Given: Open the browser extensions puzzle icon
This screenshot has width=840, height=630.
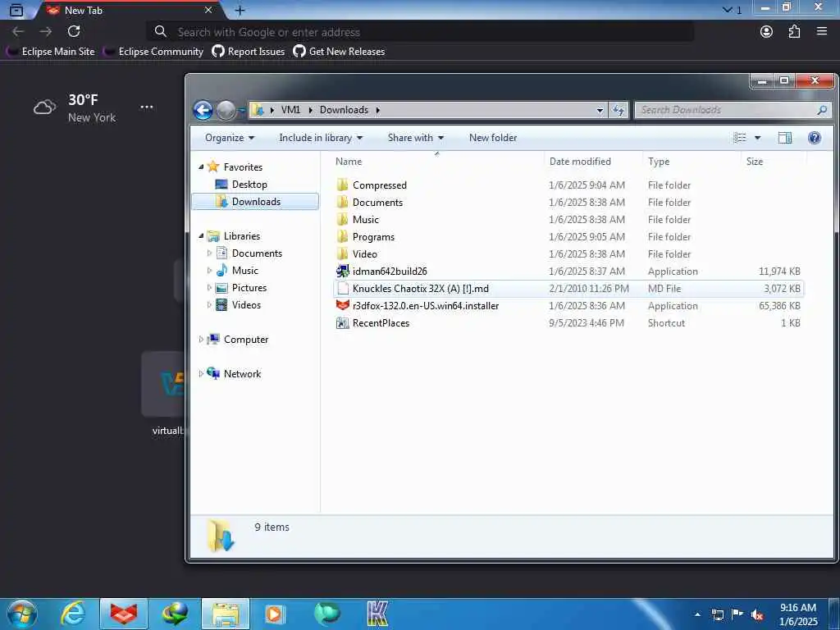Looking at the screenshot, I should click(794, 32).
